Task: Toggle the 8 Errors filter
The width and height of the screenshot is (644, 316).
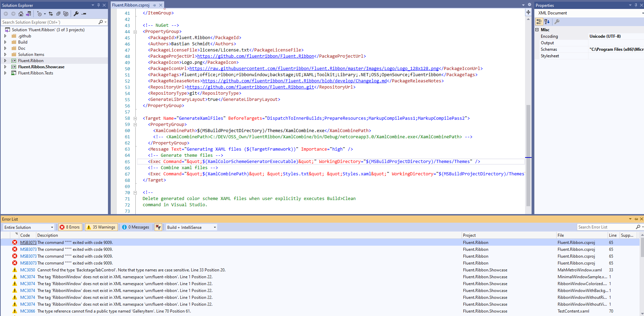Action: click(70, 227)
